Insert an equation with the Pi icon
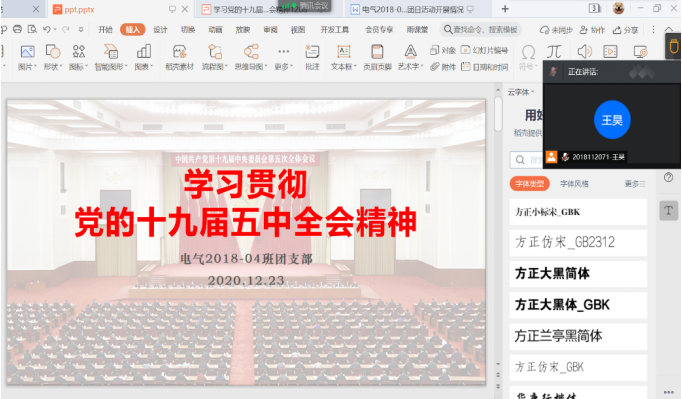 [x=554, y=52]
